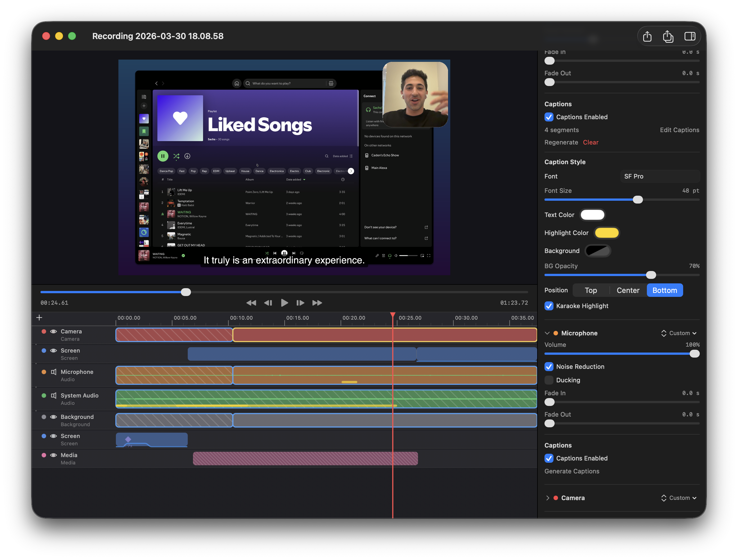Click the webcam overlay in the preview
This screenshot has height=560, width=738.
point(415,94)
